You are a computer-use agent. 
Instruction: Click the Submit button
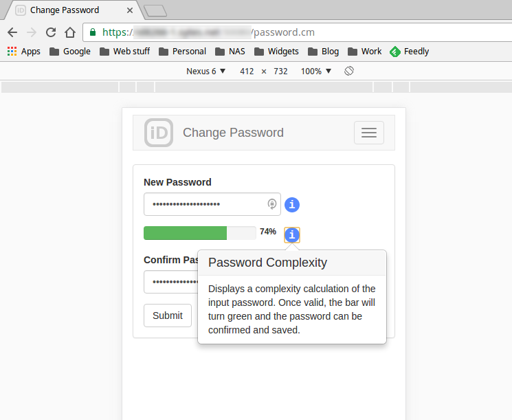point(168,316)
